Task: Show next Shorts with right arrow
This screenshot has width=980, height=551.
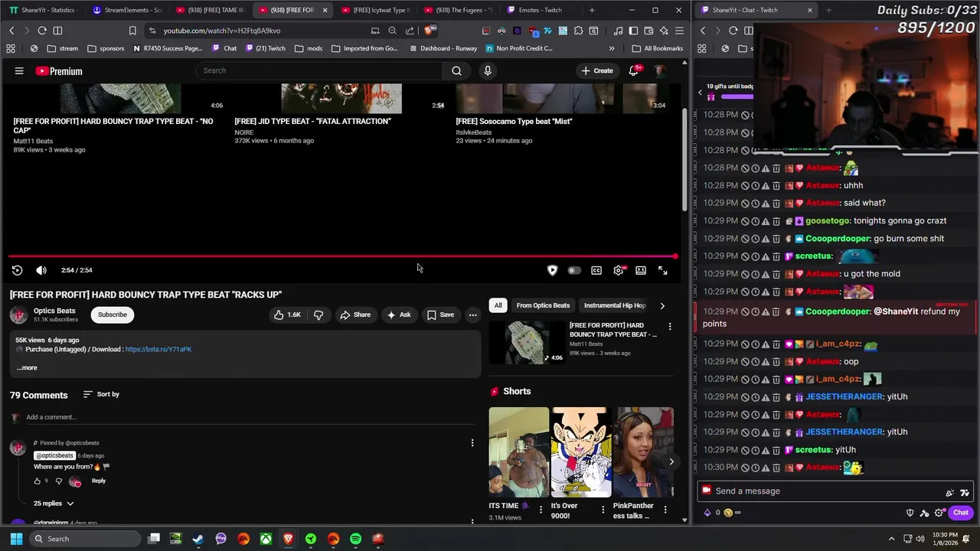Action: [x=671, y=461]
